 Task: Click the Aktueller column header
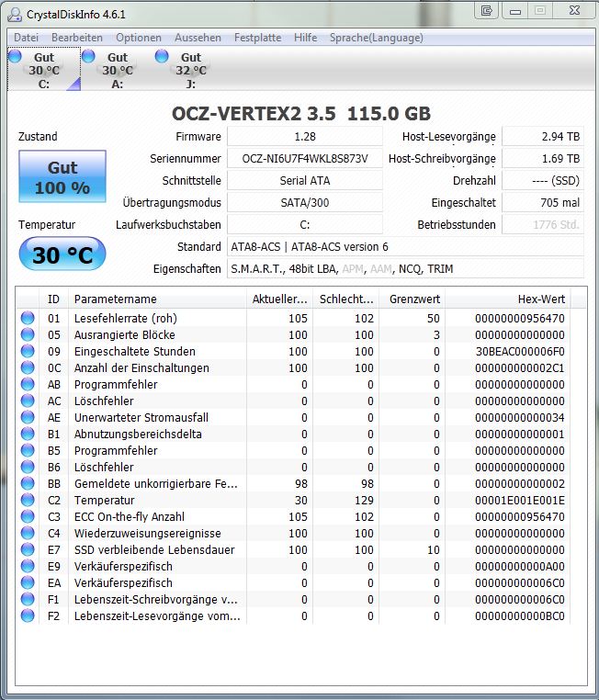click(x=280, y=299)
